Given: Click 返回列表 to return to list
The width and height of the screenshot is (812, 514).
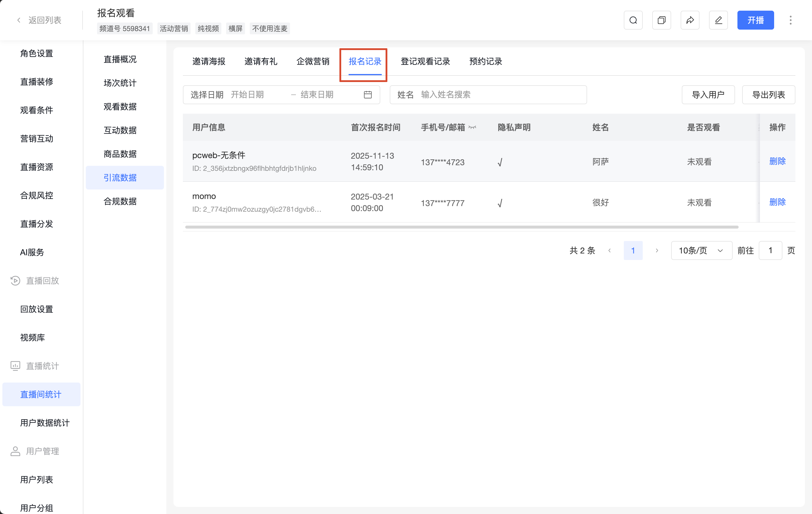Looking at the screenshot, I should (x=45, y=20).
